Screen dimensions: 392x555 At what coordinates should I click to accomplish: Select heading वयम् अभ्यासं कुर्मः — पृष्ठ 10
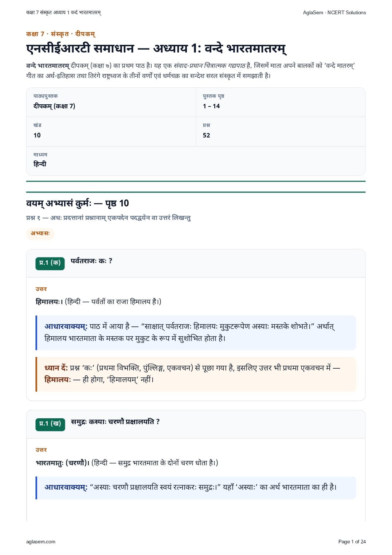pyautogui.click(x=78, y=203)
